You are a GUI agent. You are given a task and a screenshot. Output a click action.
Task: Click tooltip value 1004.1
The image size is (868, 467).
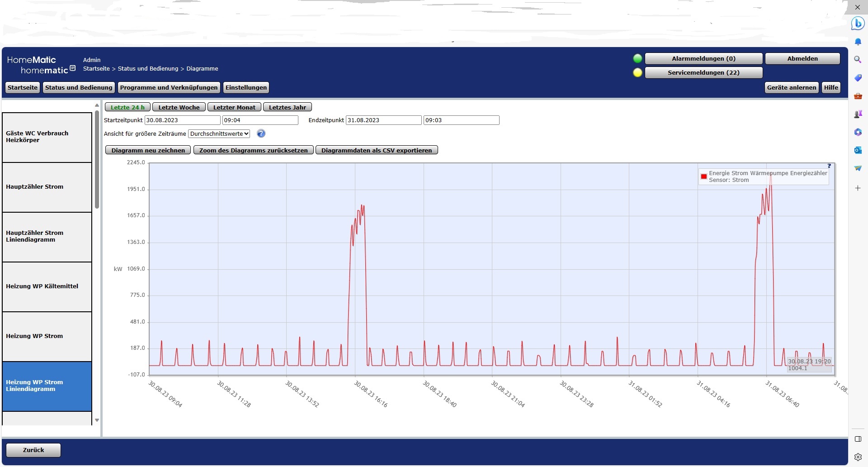tap(797, 368)
